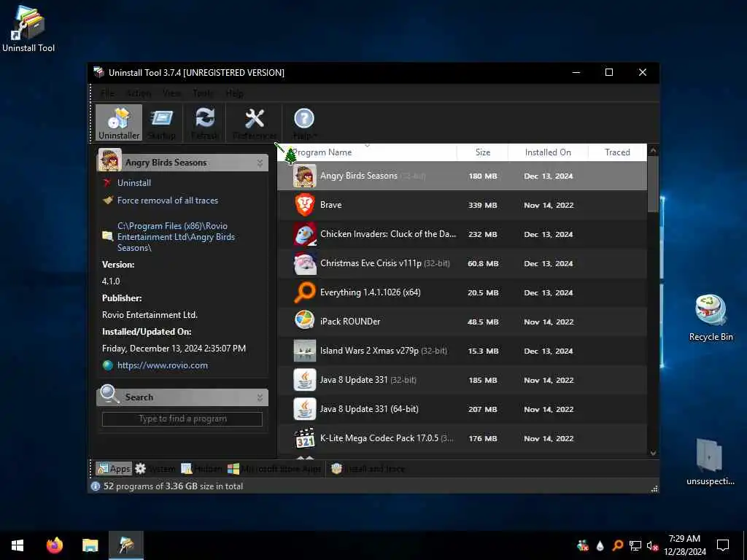This screenshot has width=747, height=560.
Task: Click the Refresh toolbar icon
Action: 205,122
